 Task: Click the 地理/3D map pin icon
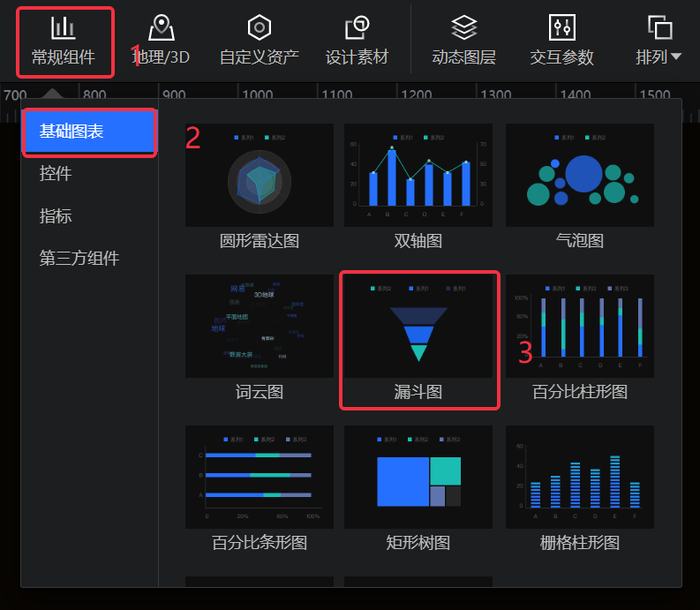pos(161,28)
